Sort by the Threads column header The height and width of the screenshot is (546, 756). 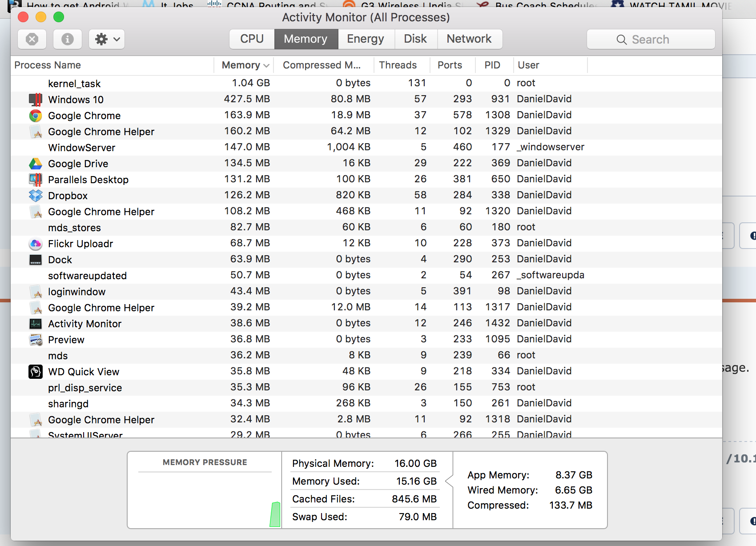coord(402,65)
